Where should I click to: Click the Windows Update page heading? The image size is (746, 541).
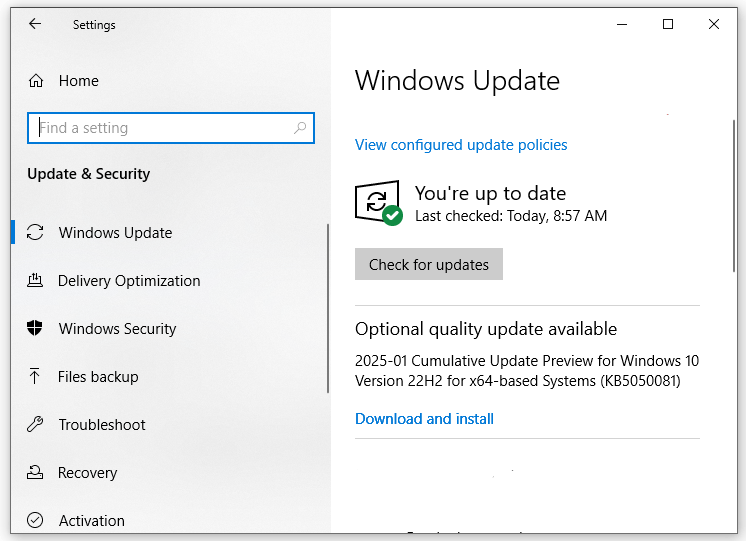tap(457, 80)
